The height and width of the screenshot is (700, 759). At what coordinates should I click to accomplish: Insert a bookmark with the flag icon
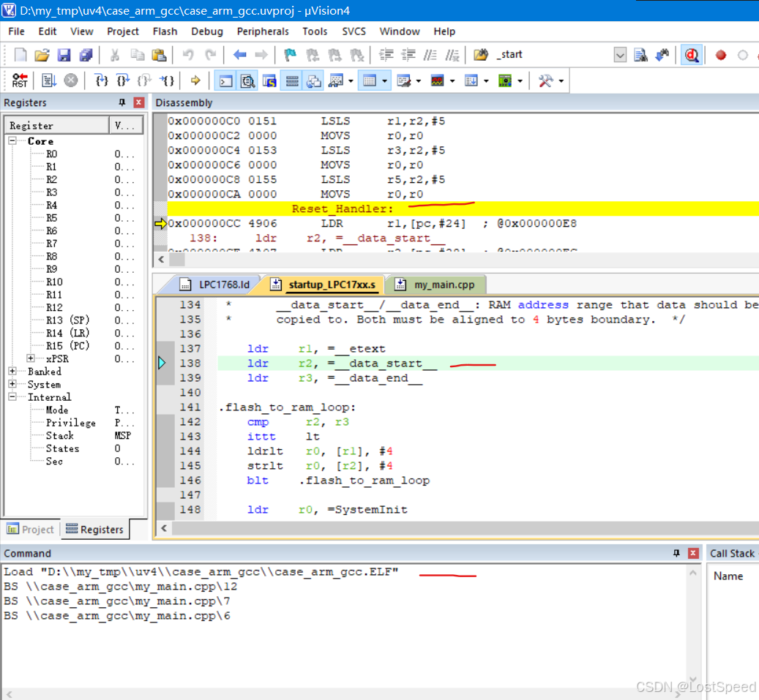point(291,55)
